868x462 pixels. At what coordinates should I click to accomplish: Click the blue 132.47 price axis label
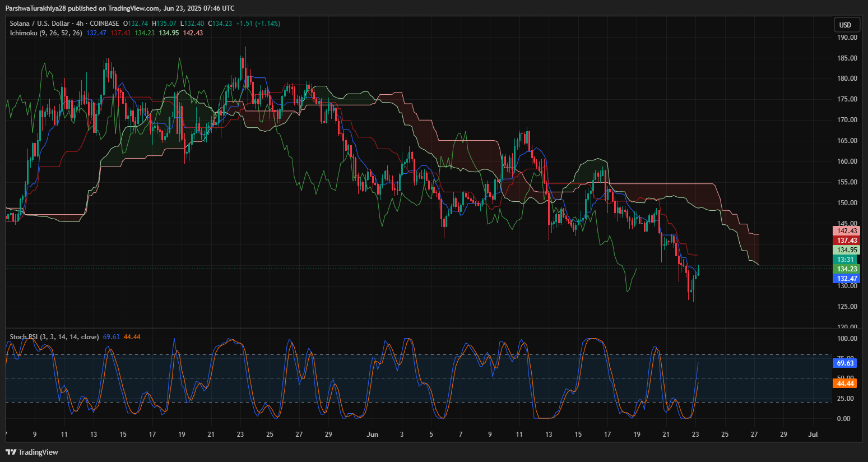847,279
